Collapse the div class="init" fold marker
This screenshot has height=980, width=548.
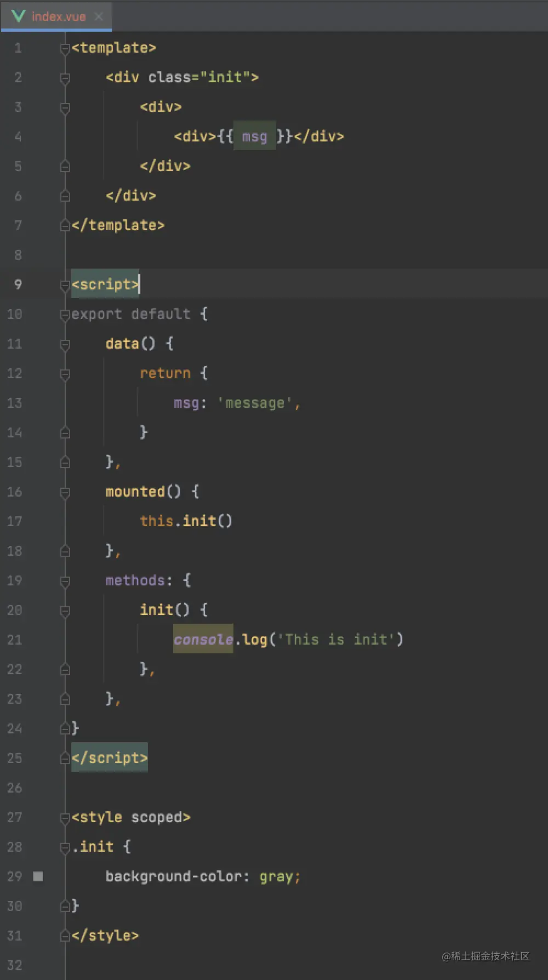point(65,78)
